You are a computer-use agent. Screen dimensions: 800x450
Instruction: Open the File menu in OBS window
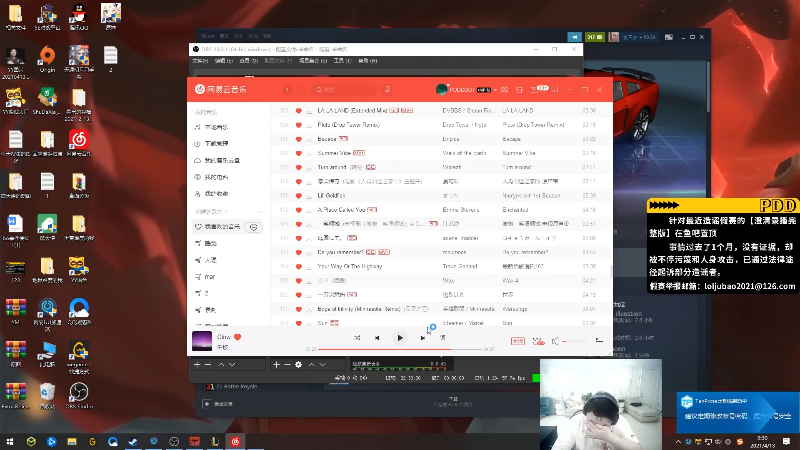pos(199,61)
